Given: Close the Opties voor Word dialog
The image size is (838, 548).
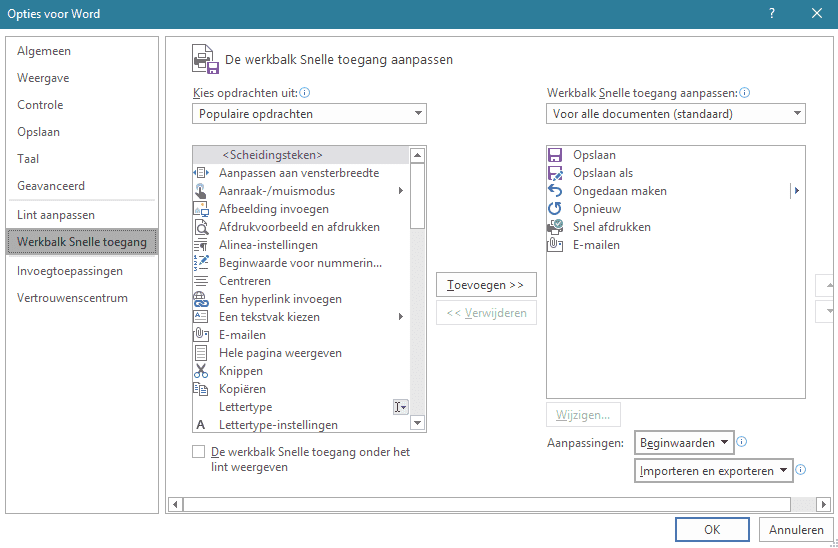Looking at the screenshot, I should pos(817,13).
